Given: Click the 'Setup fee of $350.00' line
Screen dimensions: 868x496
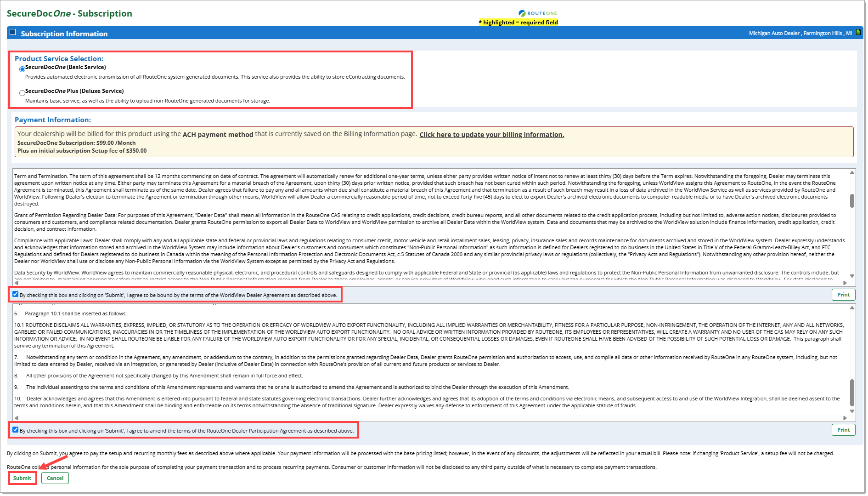Looking at the screenshot, I should (82, 151).
